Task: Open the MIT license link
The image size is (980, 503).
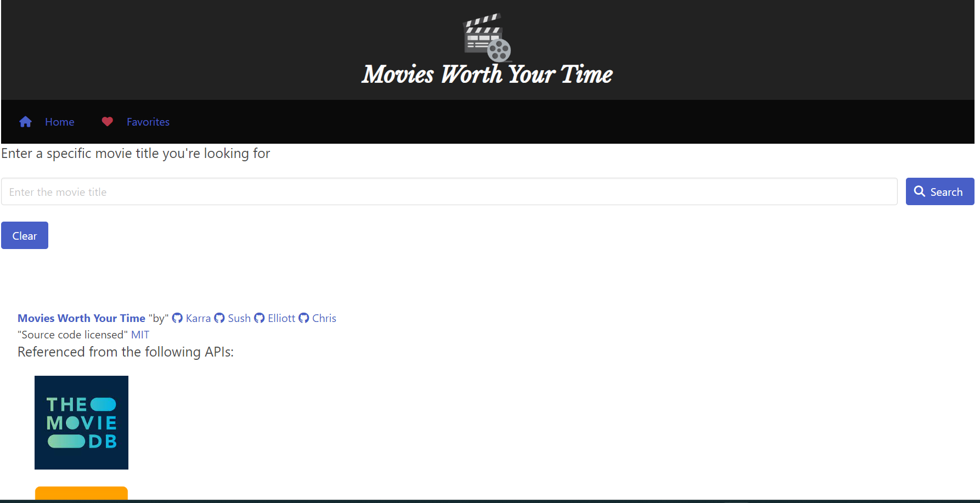Action: (140, 335)
